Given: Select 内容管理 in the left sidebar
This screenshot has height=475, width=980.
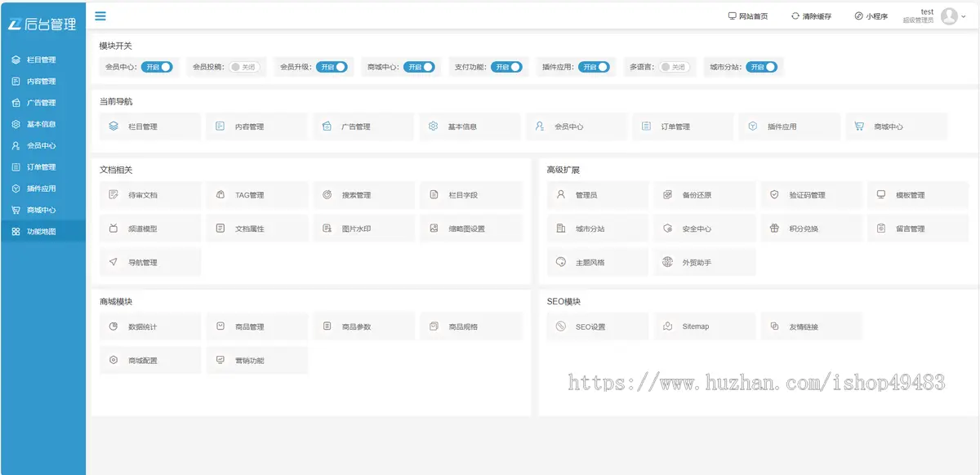Looking at the screenshot, I should pyautogui.click(x=42, y=82).
